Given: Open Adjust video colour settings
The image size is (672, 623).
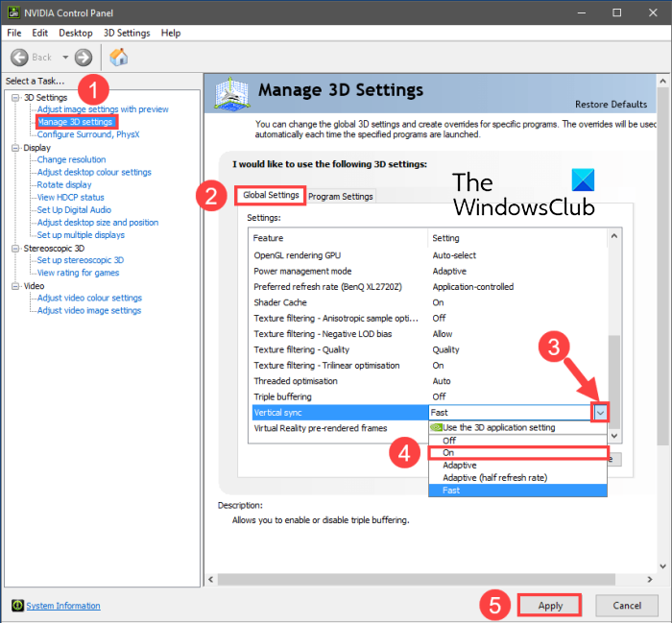Looking at the screenshot, I should point(89,298).
